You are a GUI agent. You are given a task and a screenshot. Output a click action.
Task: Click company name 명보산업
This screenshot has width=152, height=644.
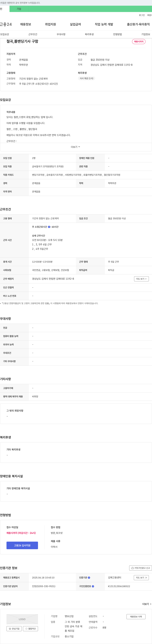point(69,616)
